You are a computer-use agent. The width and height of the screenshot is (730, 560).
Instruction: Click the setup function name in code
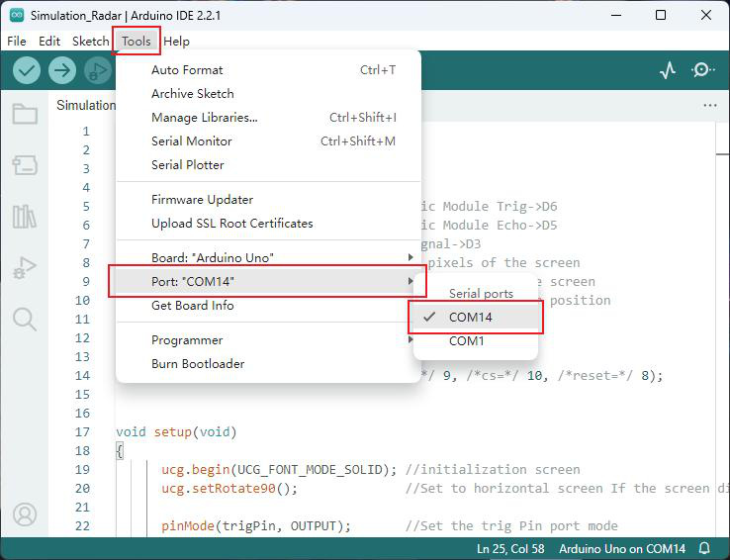[x=173, y=432]
